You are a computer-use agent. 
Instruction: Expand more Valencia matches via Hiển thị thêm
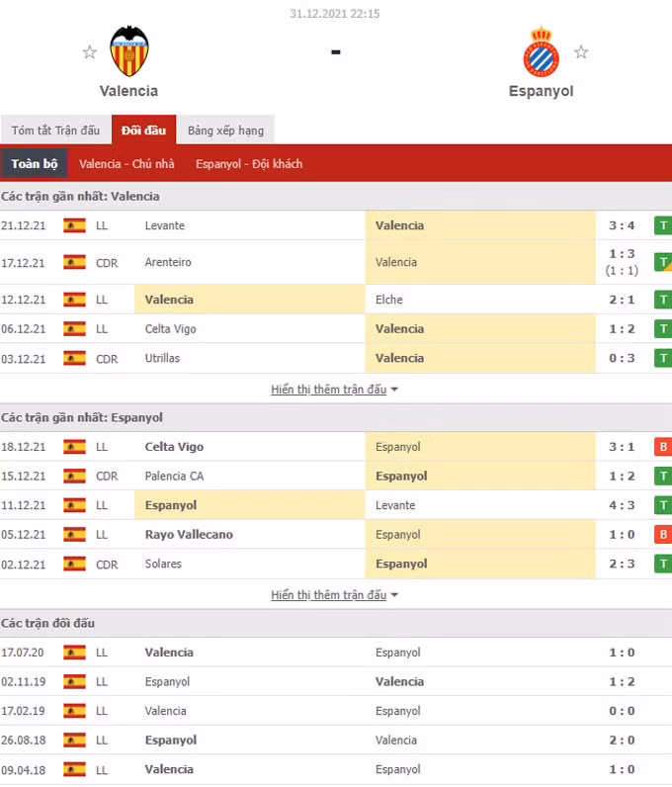334,390
